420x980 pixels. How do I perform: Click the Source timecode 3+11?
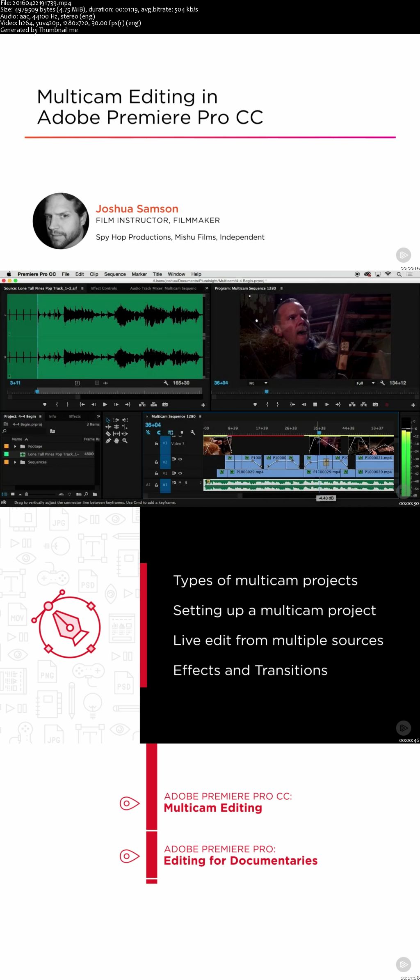point(15,383)
